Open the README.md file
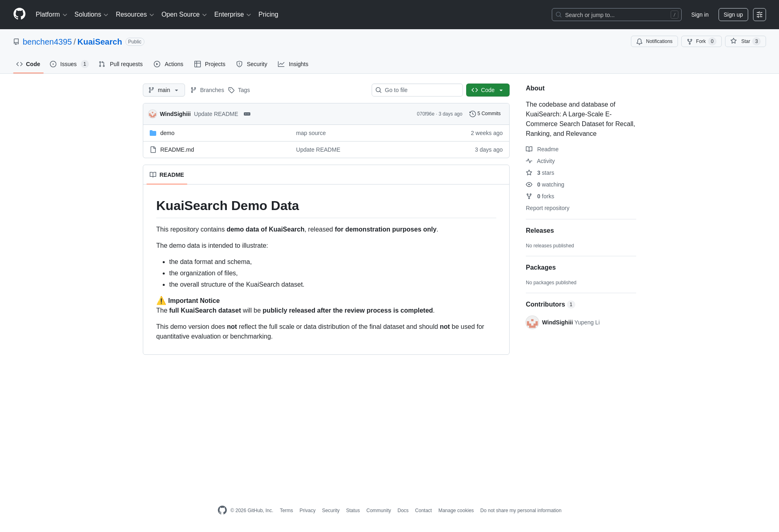This screenshot has height=532, width=779. point(177,150)
